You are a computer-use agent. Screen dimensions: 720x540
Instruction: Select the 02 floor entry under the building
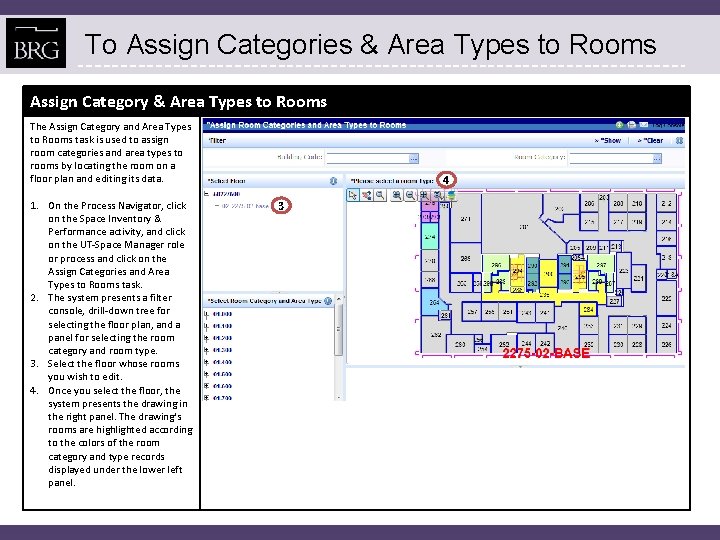tap(246, 206)
